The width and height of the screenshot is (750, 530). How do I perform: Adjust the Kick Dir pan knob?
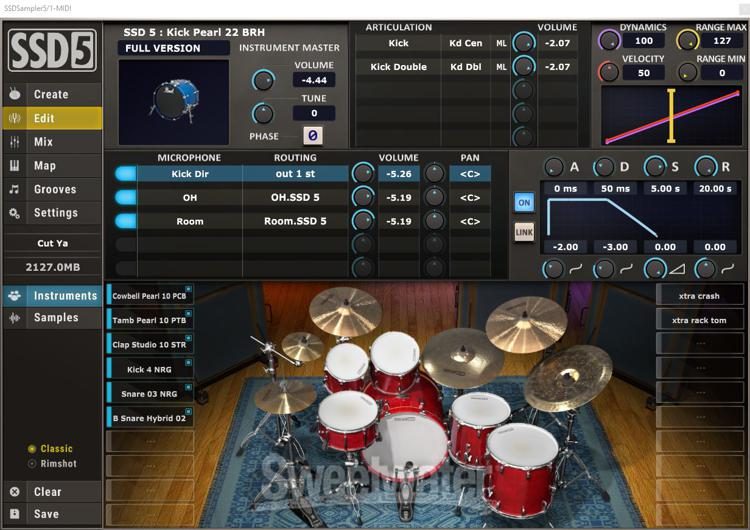coord(434,173)
